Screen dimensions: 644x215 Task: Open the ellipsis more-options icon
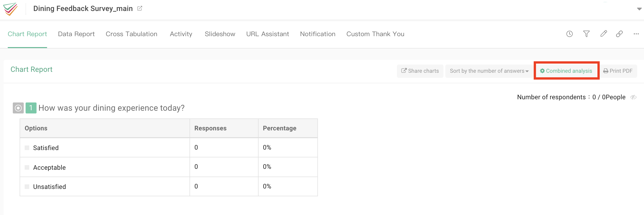tap(636, 34)
